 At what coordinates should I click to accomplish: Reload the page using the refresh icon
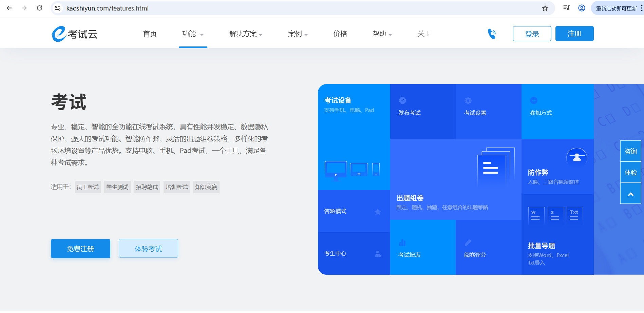click(x=40, y=8)
